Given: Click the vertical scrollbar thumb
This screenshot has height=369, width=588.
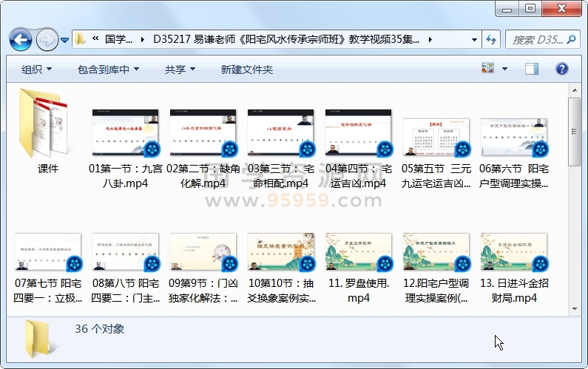Looking at the screenshot, I should click(x=575, y=132).
